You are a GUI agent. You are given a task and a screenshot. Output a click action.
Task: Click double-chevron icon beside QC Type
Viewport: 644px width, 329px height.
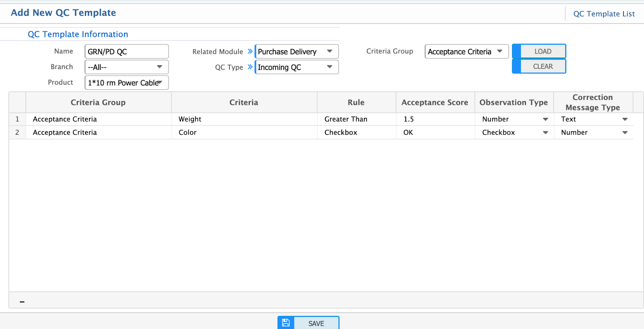coord(250,67)
